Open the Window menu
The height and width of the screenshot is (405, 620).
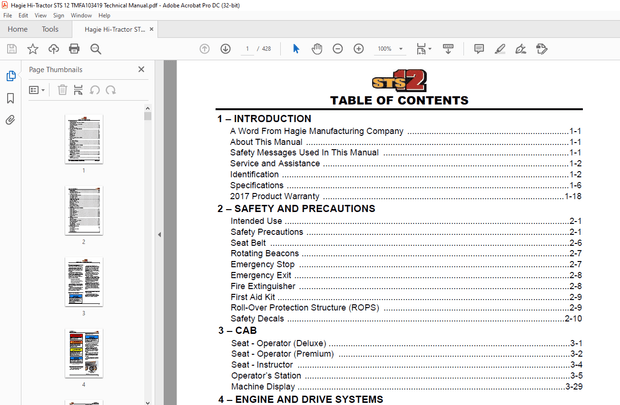click(x=81, y=15)
